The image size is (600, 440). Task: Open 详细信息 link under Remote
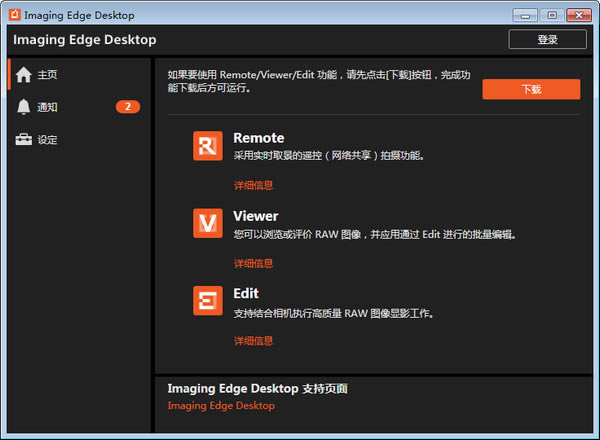[253, 185]
